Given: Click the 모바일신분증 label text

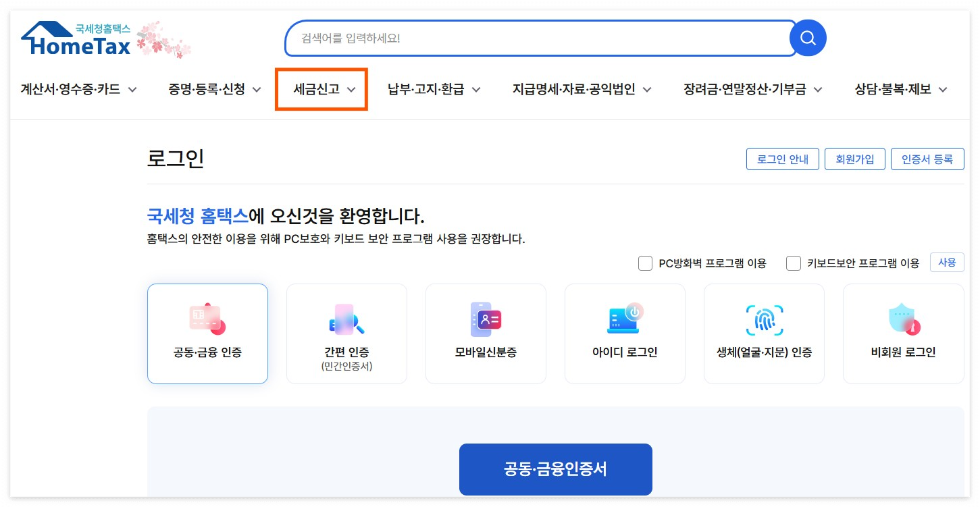Looking at the screenshot, I should click(486, 352).
